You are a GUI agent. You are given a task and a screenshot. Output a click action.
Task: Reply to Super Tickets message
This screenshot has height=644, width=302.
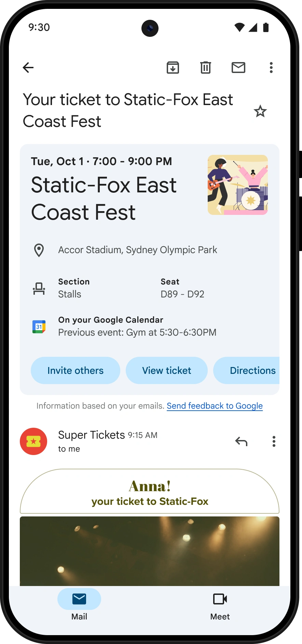(x=241, y=441)
